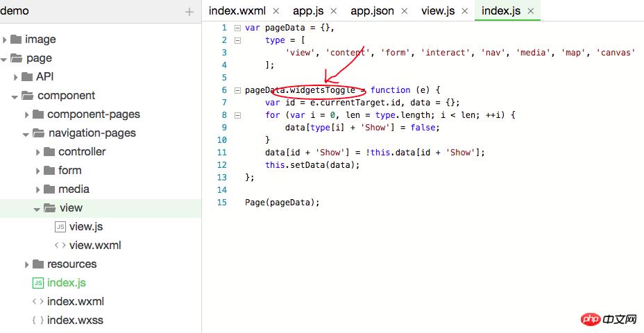Click the JS file icon beside view.js
Image resolution: width=644 pixels, height=333 pixels.
(x=60, y=227)
